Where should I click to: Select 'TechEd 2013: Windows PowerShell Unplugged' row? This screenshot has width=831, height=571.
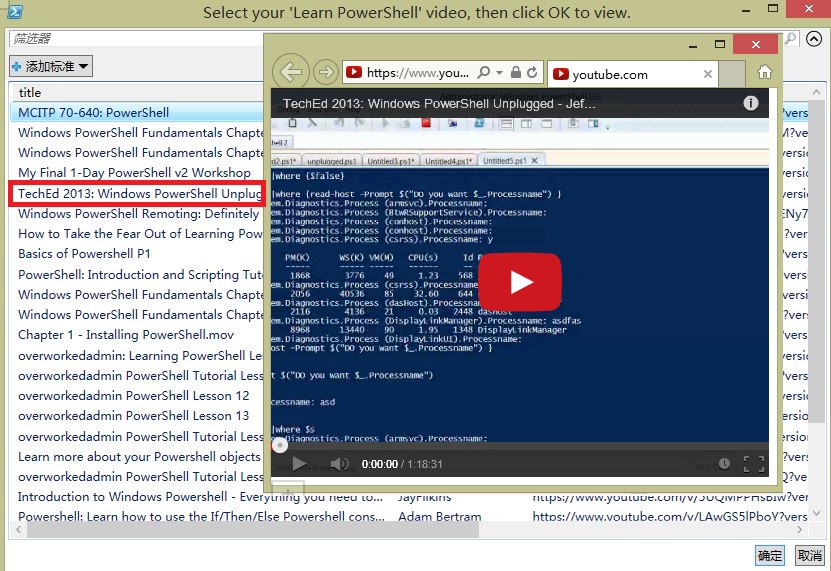pos(137,194)
